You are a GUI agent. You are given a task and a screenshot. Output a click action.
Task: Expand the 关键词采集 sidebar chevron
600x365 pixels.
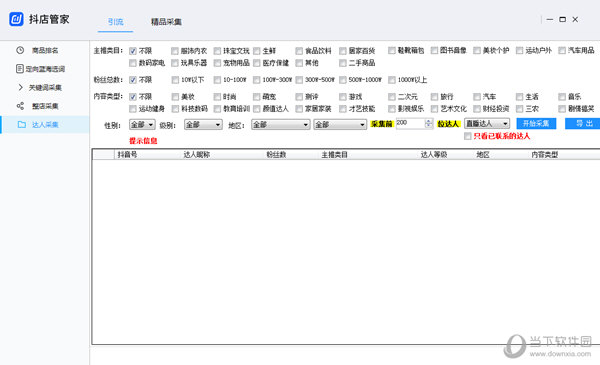coord(20,87)
